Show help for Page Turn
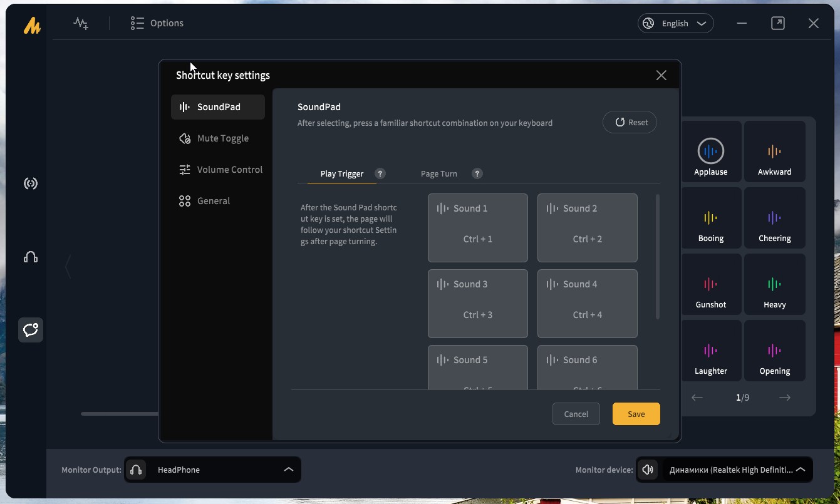The image size is (840, 504). coord(477,174)
